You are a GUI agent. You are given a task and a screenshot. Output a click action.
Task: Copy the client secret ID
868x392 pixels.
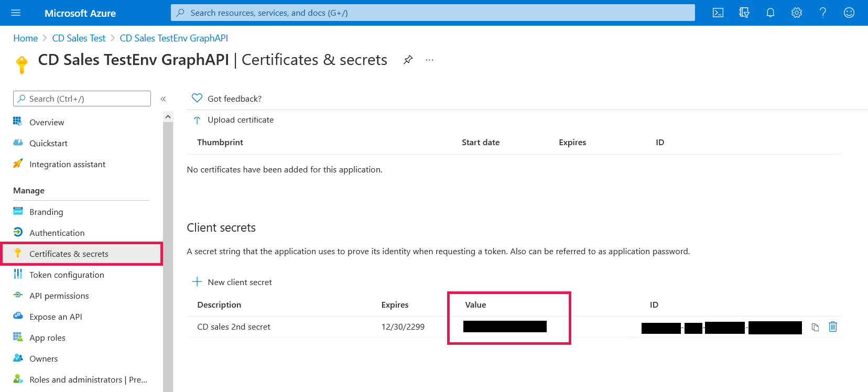point(815,327)
